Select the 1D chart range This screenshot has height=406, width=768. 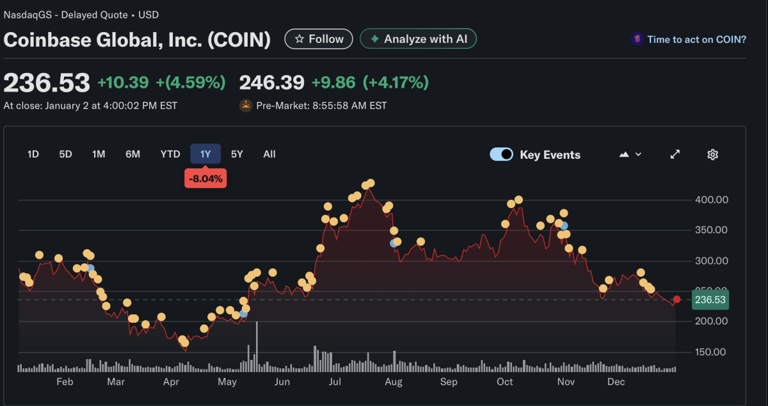(33, 154)
